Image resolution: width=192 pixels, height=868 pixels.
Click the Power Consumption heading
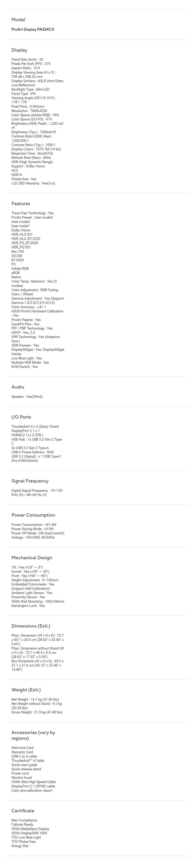(33, 515)
